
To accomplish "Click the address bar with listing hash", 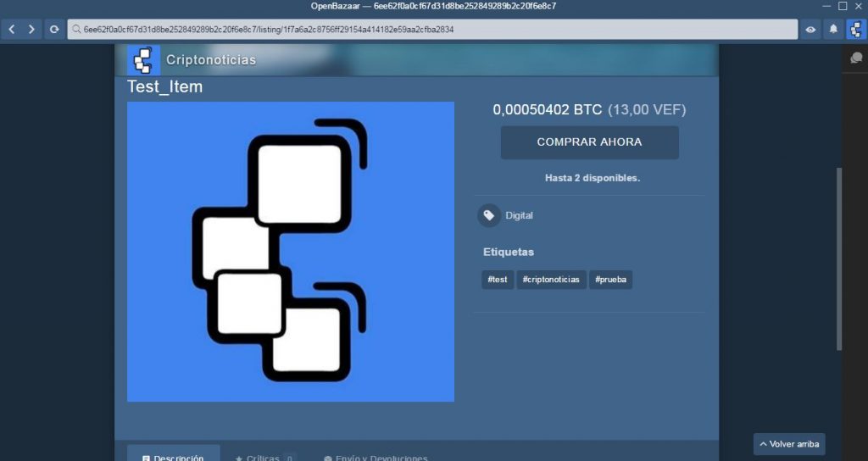I will (432, 30).
